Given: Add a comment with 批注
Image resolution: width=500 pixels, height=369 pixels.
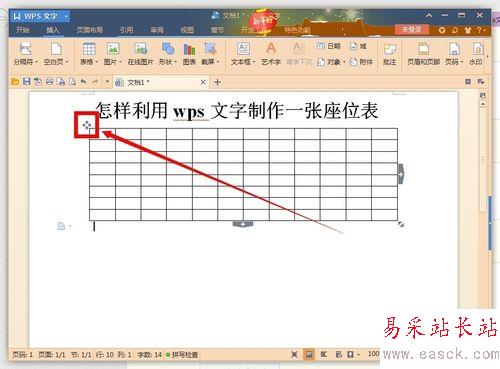Looking at the screenshot, I should 389,53.
